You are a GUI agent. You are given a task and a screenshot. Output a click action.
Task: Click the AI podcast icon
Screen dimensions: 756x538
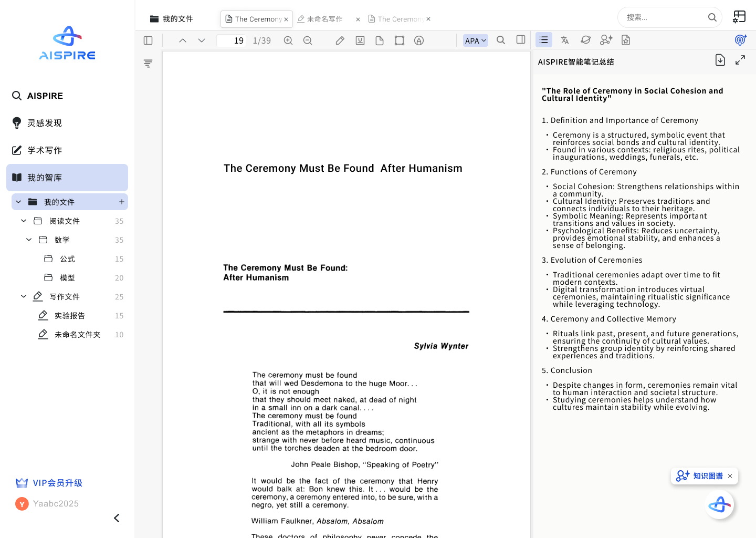pyautogui.click(x=740, y=40)
